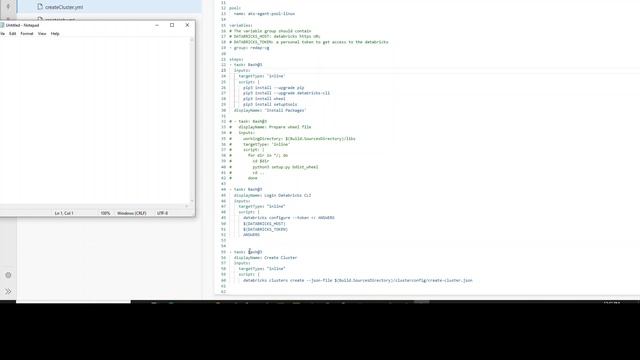Open the View menu in Notepad
This screenshot has height=360, width=640.
42,34
